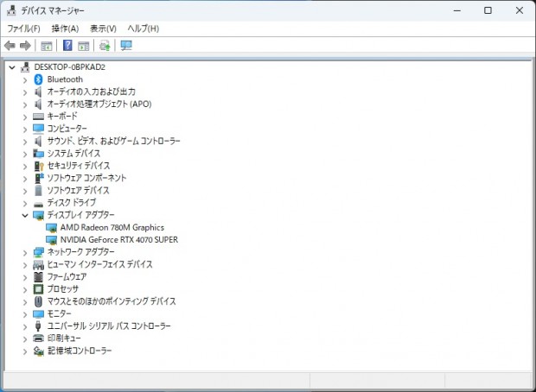Image resolution: width=536 pixels, height=392 pixels.
Task: Click the ネットワーク アダプター icon
Action: 38,252
